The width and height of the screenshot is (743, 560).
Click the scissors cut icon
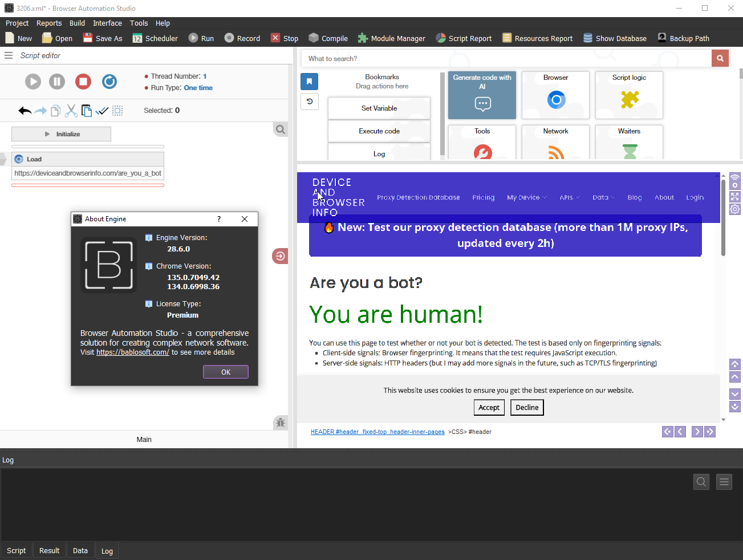[x=71, y=111]
